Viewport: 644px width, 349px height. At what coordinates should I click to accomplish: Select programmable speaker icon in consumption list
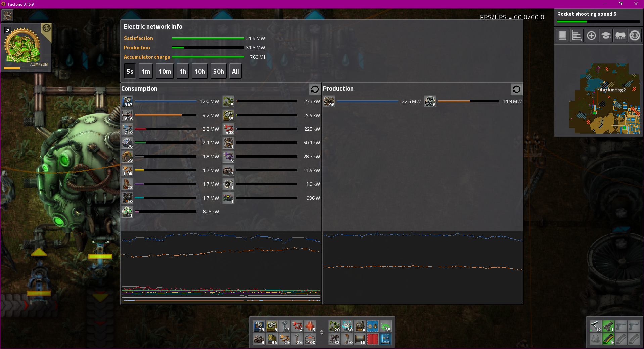click(228, 184)
